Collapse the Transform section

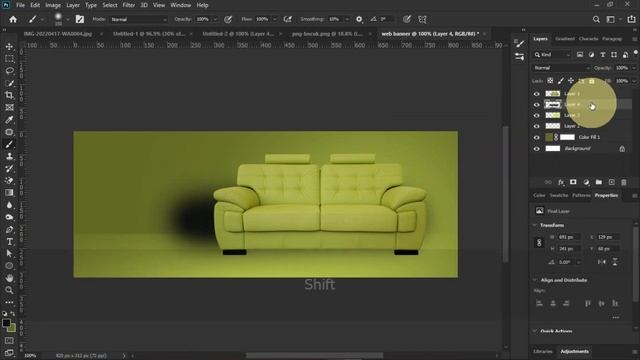click(535, 225)
